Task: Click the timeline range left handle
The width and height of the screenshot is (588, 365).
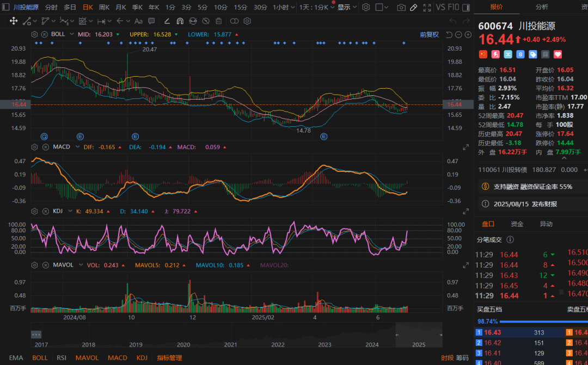Action: point(397,335)
